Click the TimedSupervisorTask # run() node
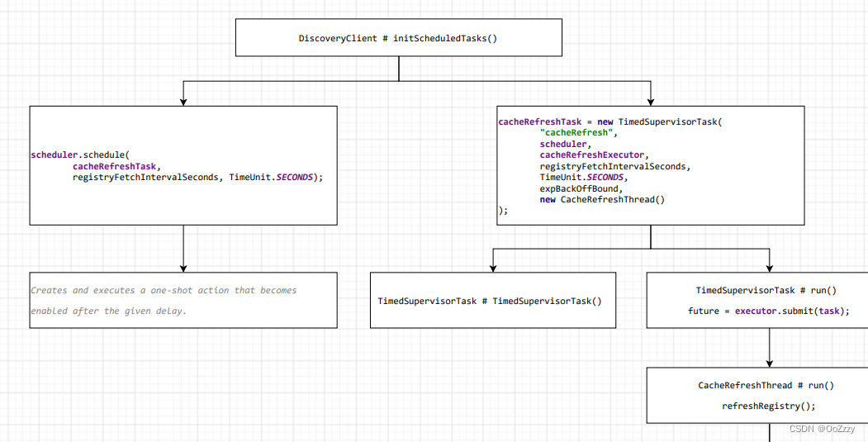Viewport: 868px width, 442px height. (x=757, y=300)
